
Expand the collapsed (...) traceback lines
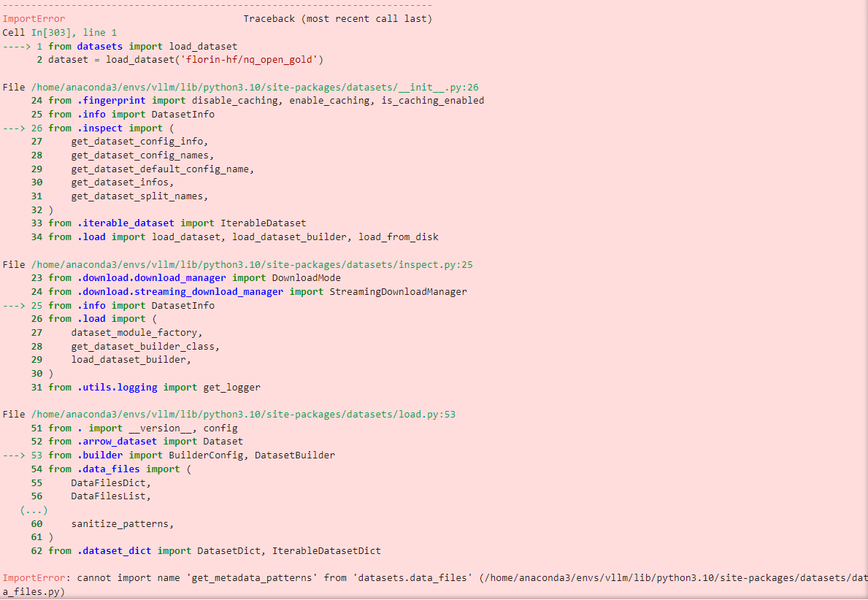coord(33,509)
